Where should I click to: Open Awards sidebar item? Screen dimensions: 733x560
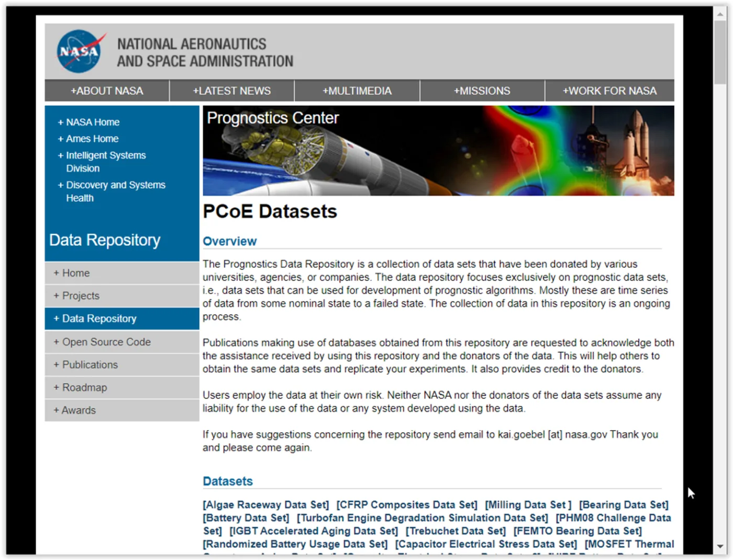122,410
